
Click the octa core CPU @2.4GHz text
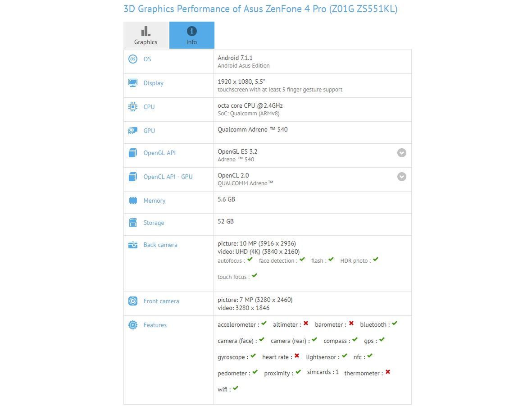pyautogui.click(x=250, y=105)
